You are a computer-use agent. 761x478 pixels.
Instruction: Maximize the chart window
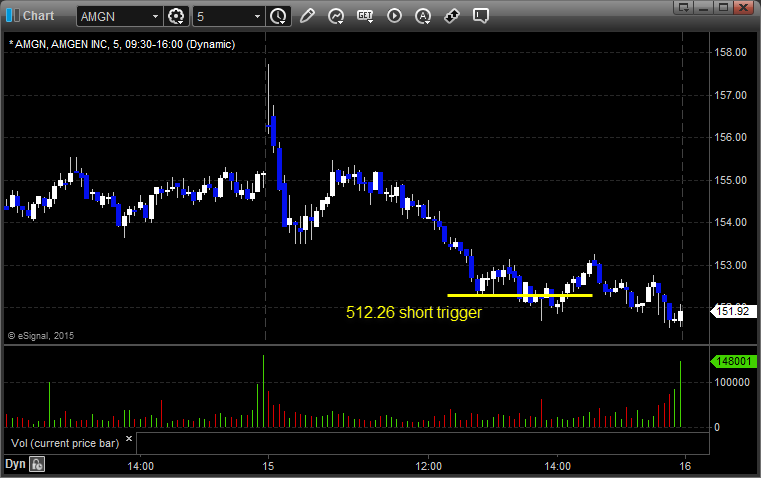723,7
